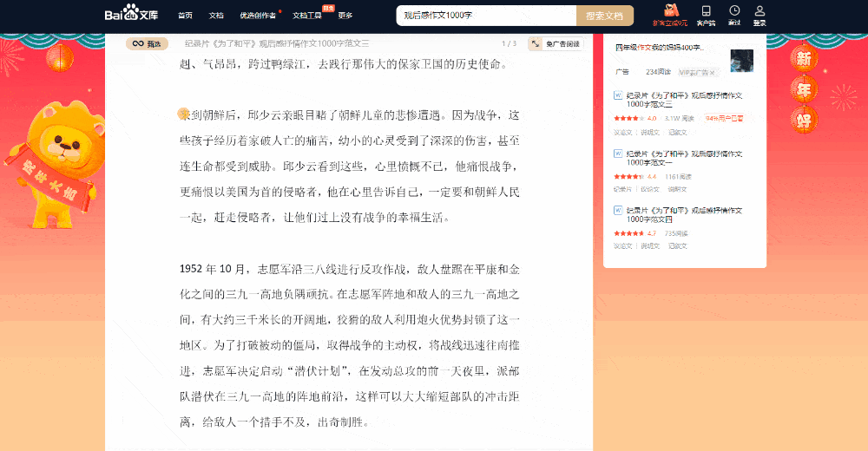Screen dimensions: 868x451
Task: Open the 客户端 phone icon
Action: point(706,15)
